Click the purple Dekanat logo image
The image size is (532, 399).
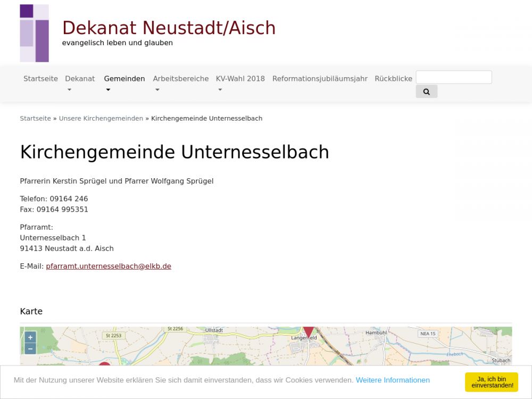34,33
